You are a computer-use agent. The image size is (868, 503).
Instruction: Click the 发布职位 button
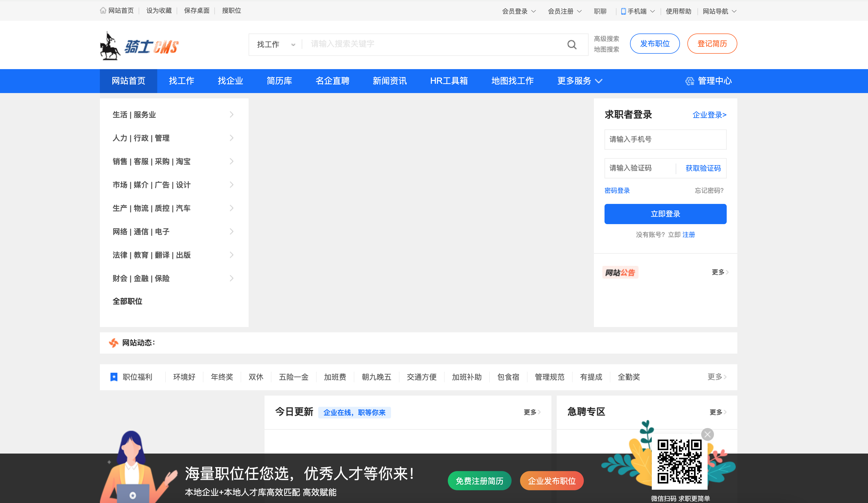[655, 44]
